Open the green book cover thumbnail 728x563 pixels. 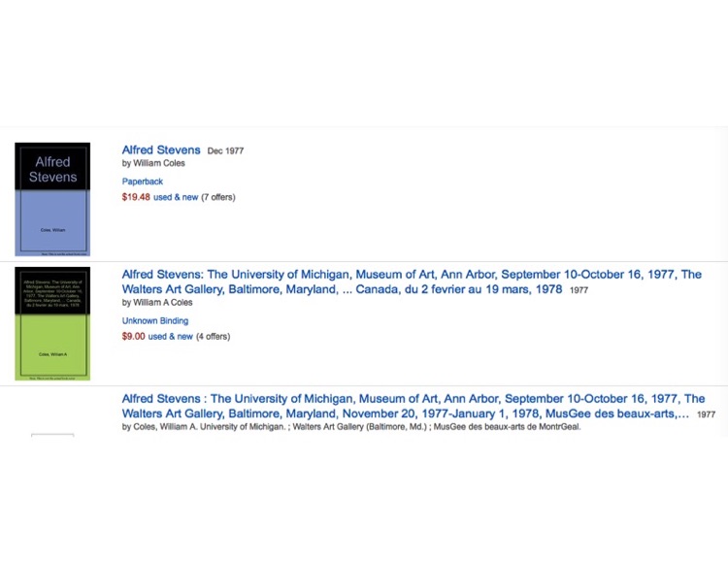coord(52,323)
